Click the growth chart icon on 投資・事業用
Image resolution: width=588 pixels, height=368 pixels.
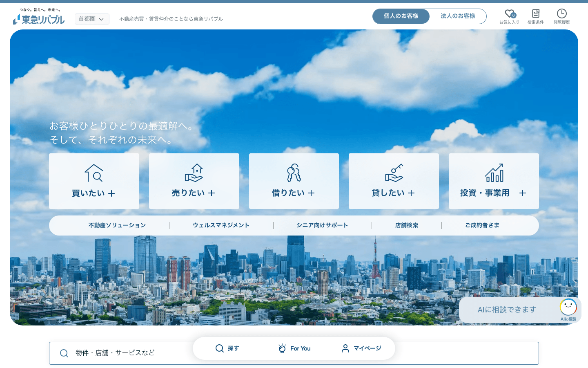tap(494, 173)
